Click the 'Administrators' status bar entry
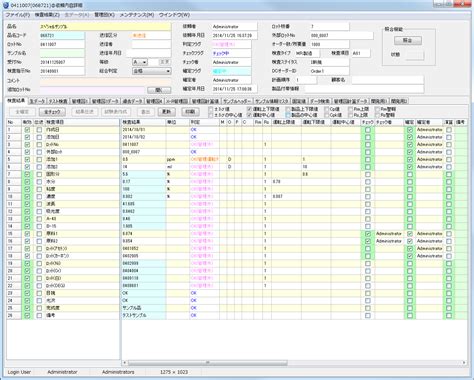This screenshot has height=380, width=474. click(x=118, y=372)
